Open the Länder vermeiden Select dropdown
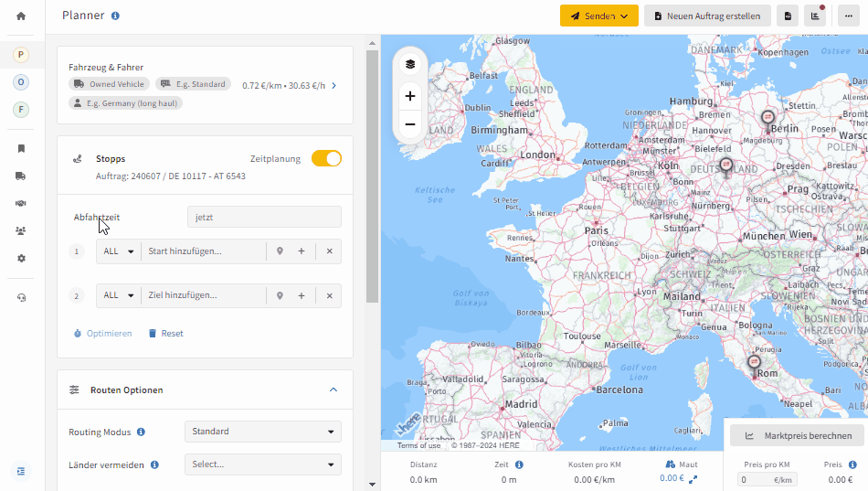This screenshot has height=491, width=868. point(263,464)
